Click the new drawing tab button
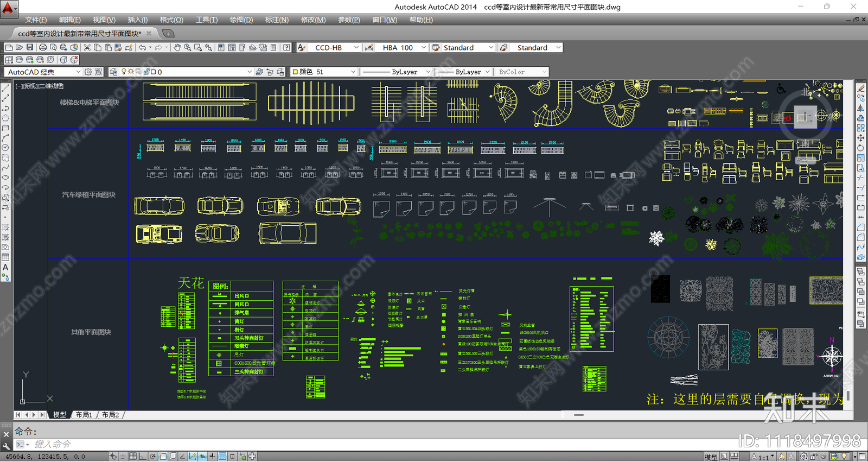 click(x=168, y=33)
